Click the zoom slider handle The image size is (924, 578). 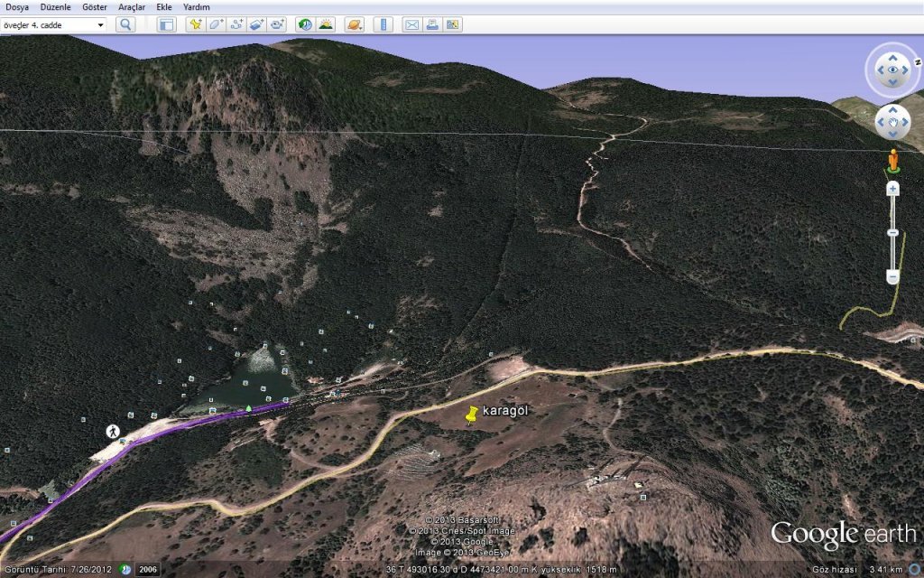[x=892, y=233]
